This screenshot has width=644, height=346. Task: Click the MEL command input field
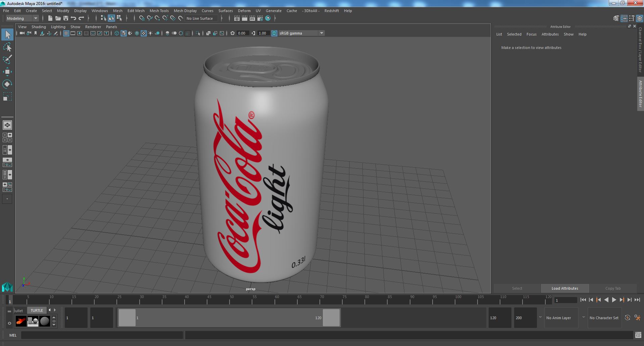102,335
